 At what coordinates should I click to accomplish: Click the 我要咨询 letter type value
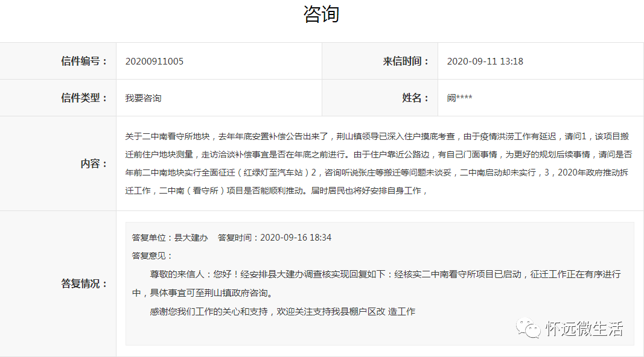tap(143, 98)
